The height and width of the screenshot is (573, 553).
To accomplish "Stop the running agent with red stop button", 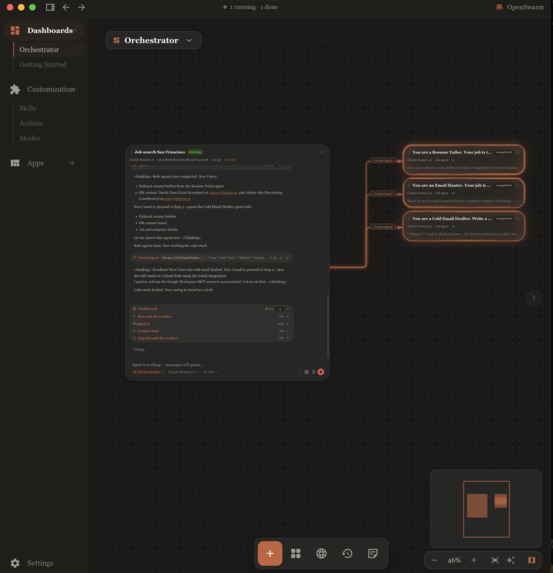I will click(321, 372).
